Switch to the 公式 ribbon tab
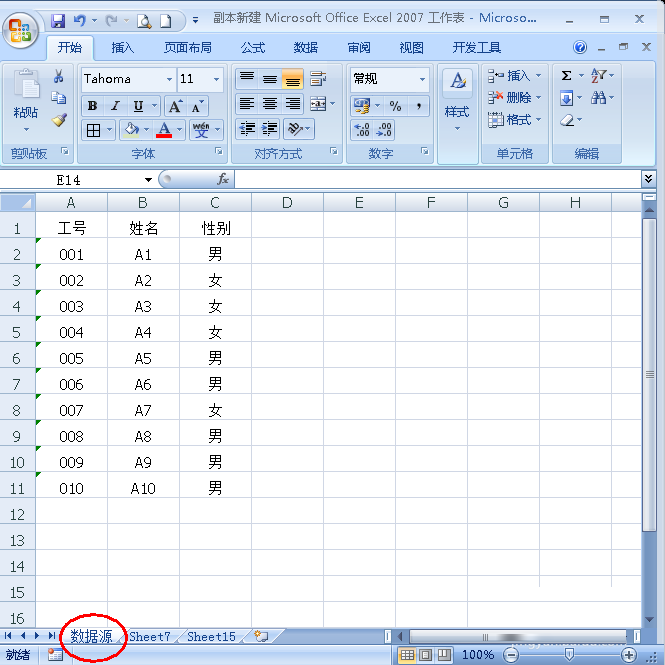Viewport: 665px width, 665px height. tap(253, 48)
